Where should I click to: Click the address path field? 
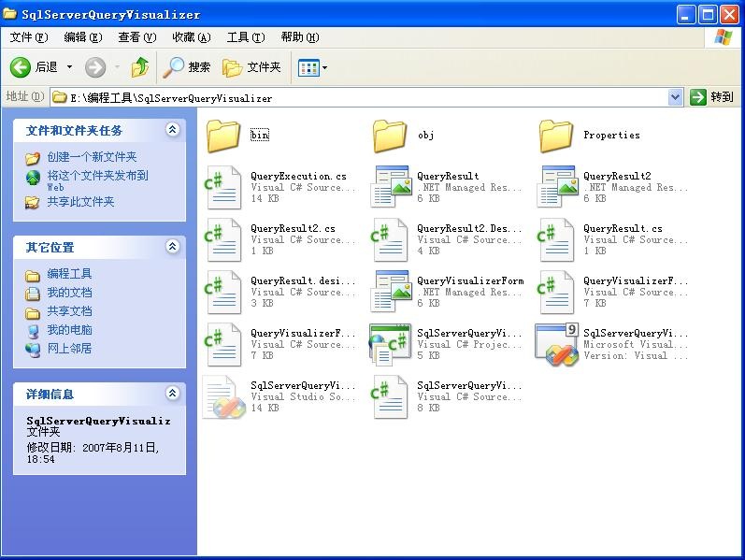[x=365, y=98]
